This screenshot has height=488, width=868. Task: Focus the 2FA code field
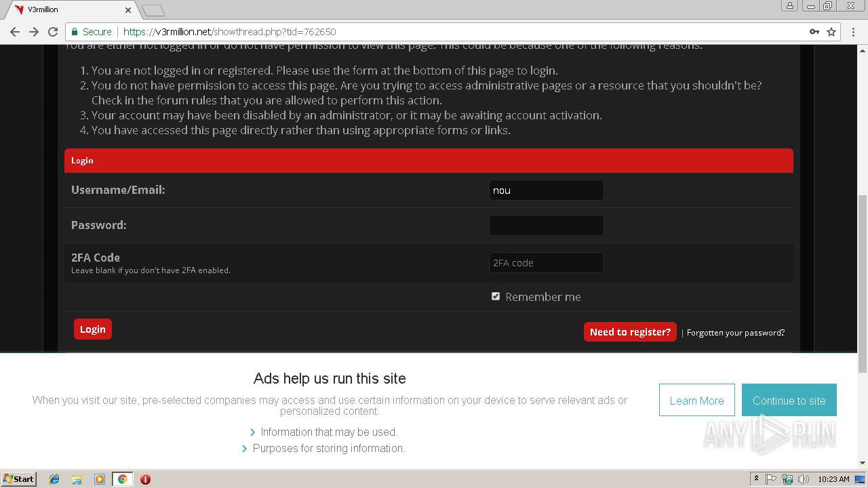click(x=546, y=263)
